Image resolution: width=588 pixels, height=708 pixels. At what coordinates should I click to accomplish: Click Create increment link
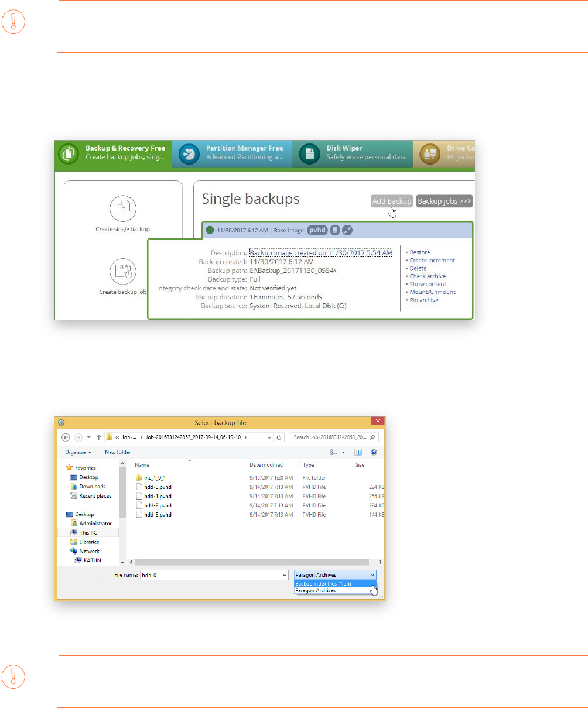click(432, 261)
